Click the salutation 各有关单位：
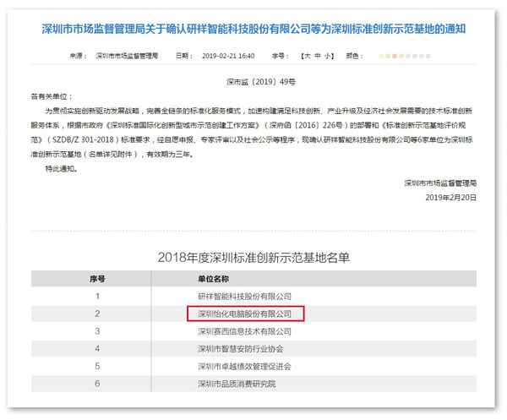This screenshot has height=420, width=507. 52,96
